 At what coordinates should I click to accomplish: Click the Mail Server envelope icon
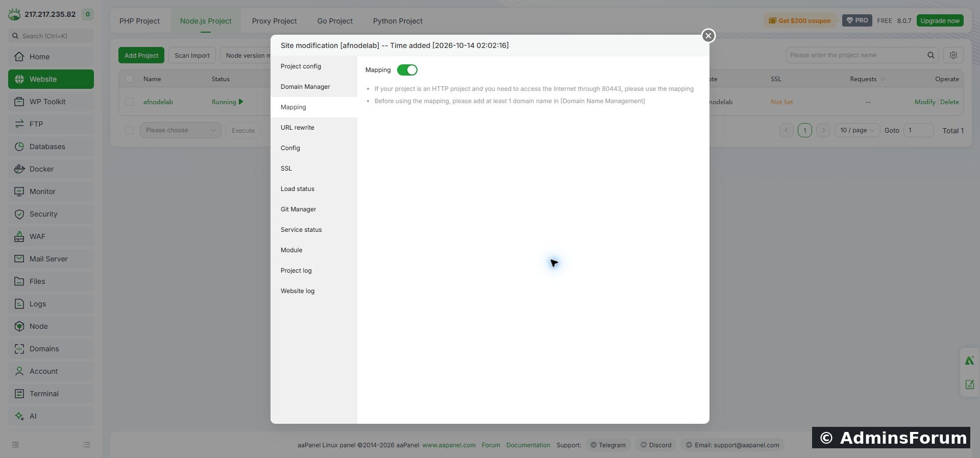click(19, 259)
